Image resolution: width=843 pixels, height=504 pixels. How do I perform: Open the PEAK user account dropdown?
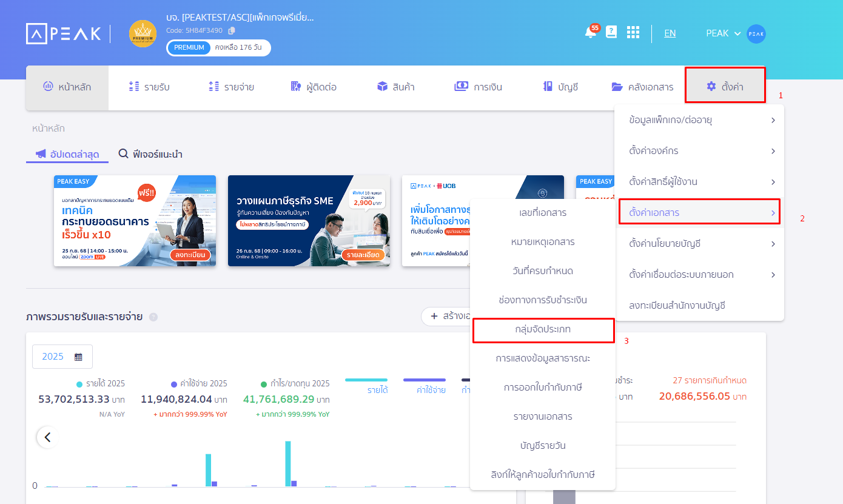click(723, 33)
